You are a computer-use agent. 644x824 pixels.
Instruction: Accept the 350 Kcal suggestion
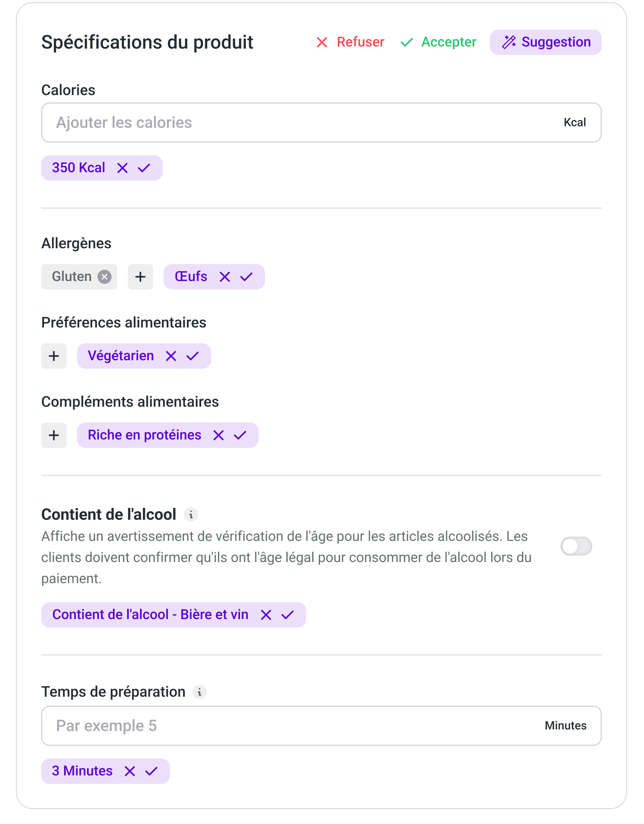click(144, 168)
